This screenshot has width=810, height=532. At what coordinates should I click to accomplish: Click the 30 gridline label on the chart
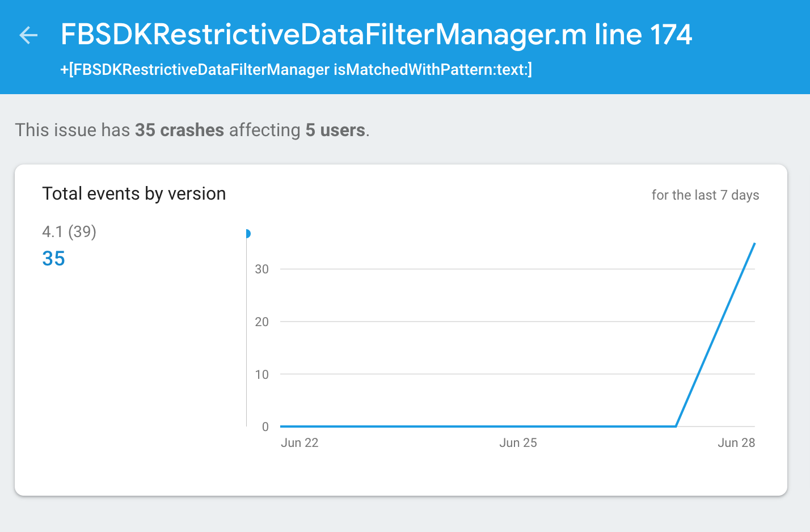point(261,269)
